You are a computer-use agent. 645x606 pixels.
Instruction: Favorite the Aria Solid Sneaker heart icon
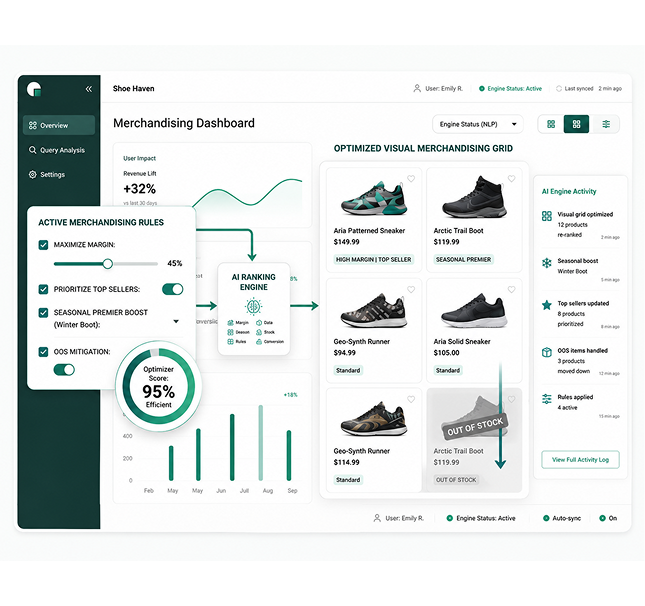click(x=511, y=290)
